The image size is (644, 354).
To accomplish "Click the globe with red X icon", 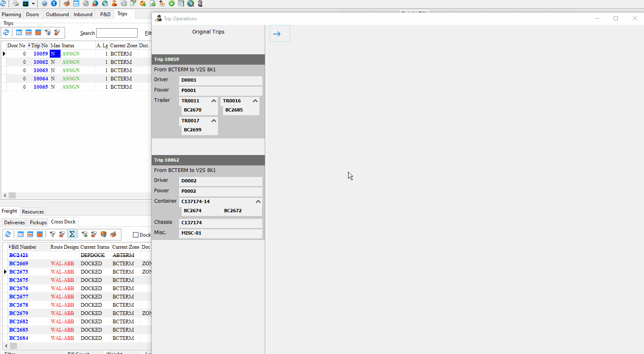I will pyautogui.click(x=95, y=3).
